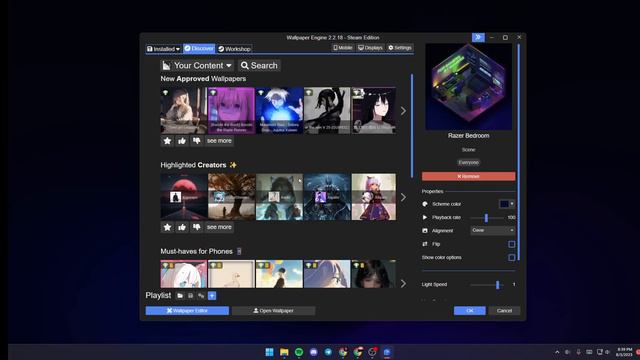Switch to the Workshop tab
Screen dimensions: 640x360
(234, 49)
